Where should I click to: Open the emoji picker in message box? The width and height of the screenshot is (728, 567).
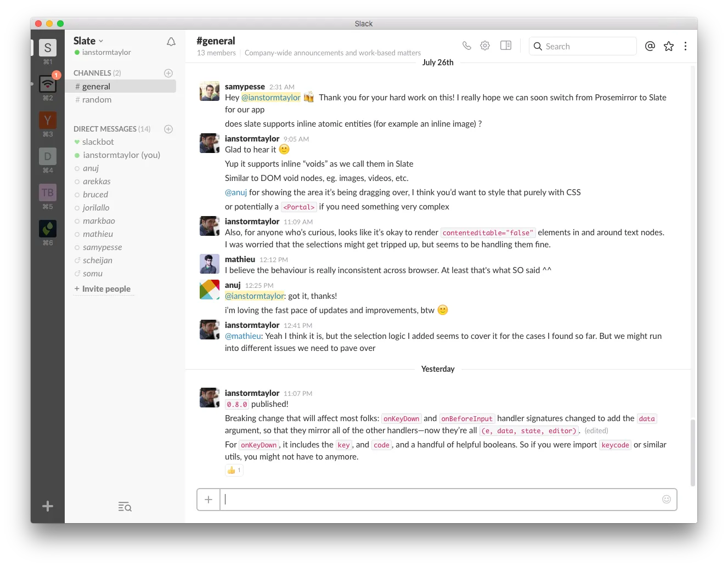point(667,499)
